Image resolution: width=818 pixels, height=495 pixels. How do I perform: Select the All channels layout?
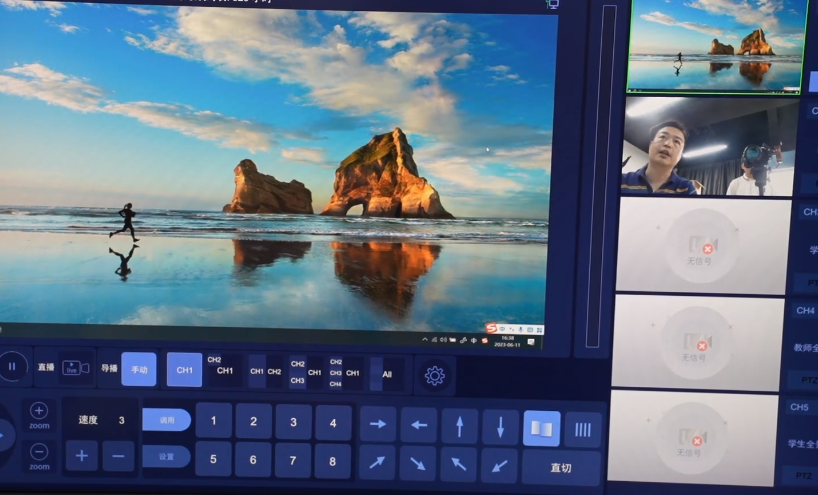387,374
